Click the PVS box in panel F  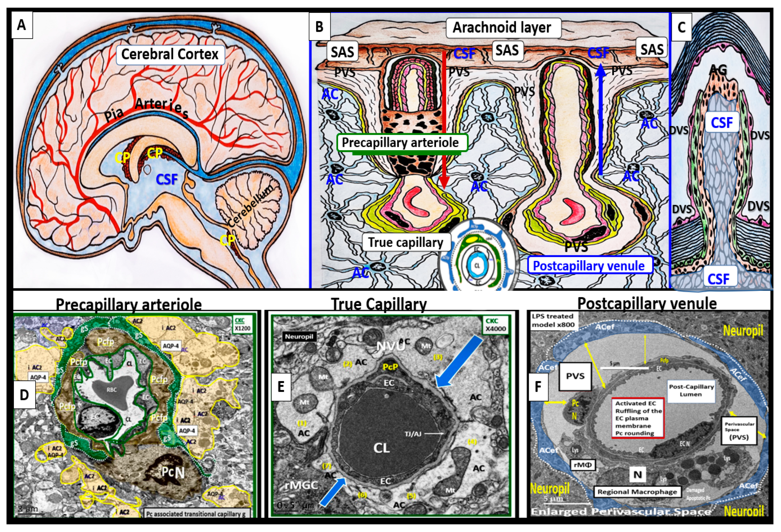coord(575,376)
